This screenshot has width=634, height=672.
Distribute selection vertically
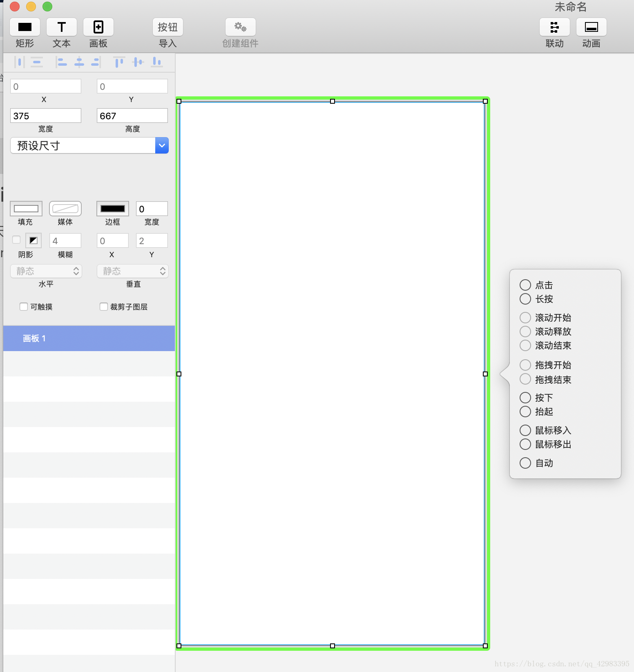[37, 62]
